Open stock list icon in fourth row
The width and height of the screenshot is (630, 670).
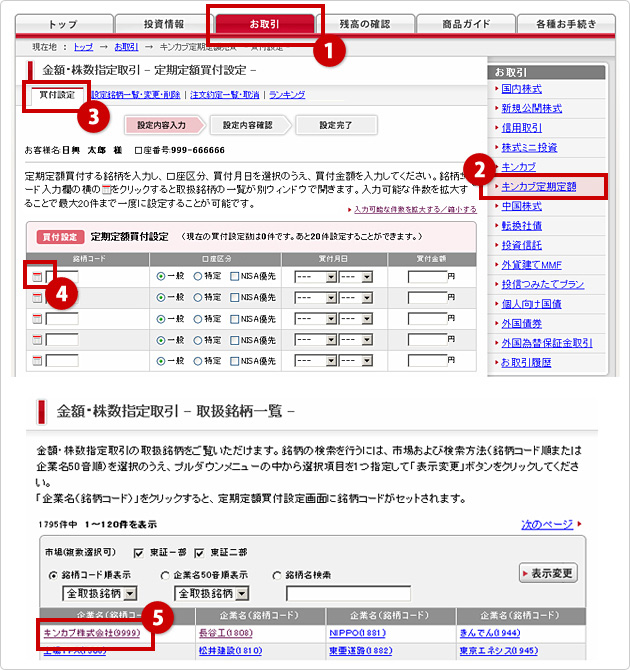tap(37, 340)
